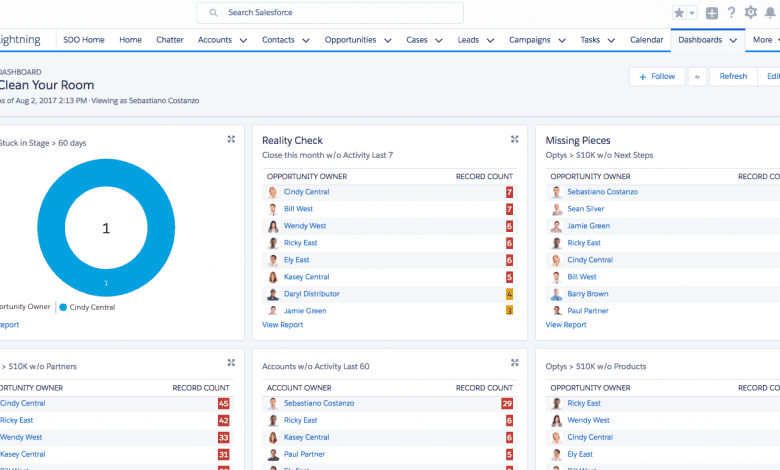The height and width of the screenshot is (470, 780).
Task: Click Sebastiano Costanzo's avatar in Missing Pieces
Action: (x=556, y=192)
